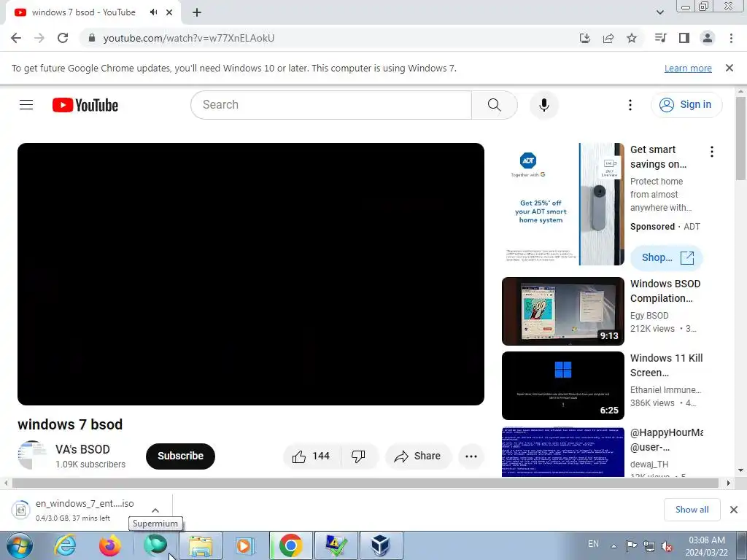Subscribe to VA's BSOD channel
The image size is (747, 560).
click(181, 456)
